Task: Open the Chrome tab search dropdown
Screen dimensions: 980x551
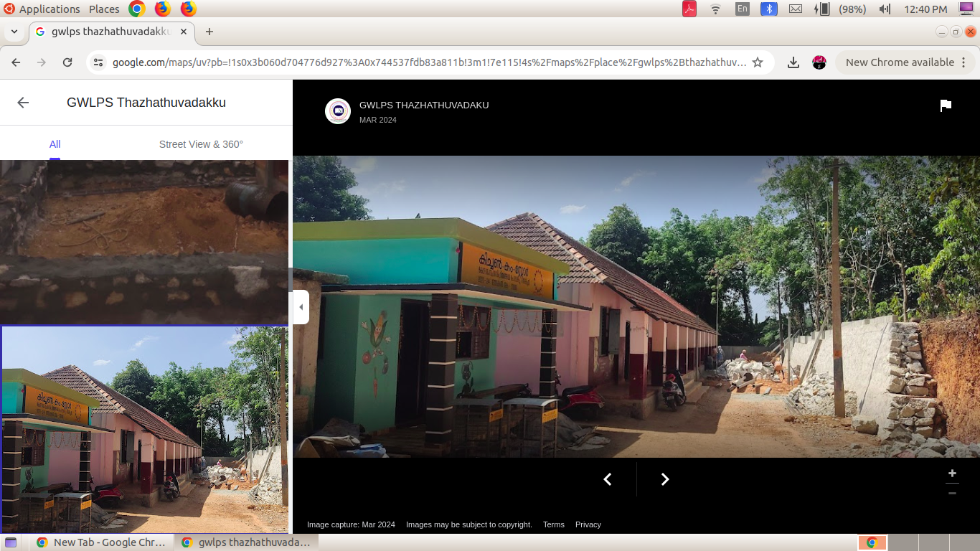Action: click(14, 32)
